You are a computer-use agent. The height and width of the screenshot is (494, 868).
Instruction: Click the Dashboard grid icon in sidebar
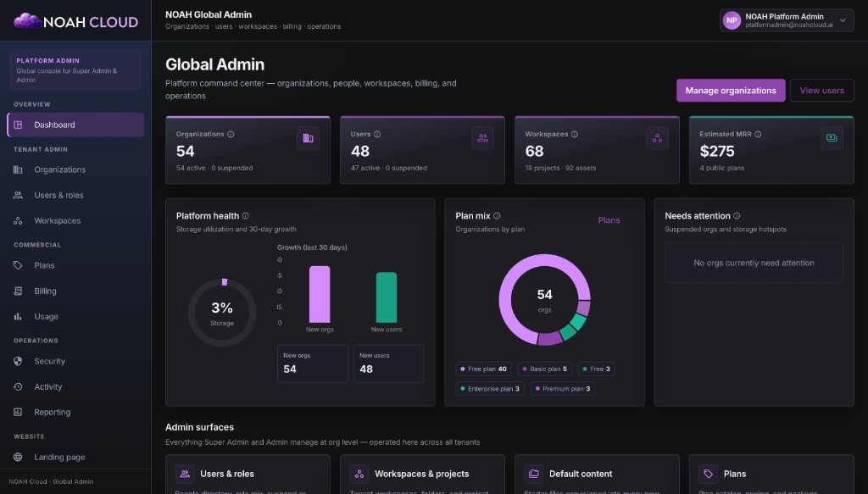[x=18, y=125]
